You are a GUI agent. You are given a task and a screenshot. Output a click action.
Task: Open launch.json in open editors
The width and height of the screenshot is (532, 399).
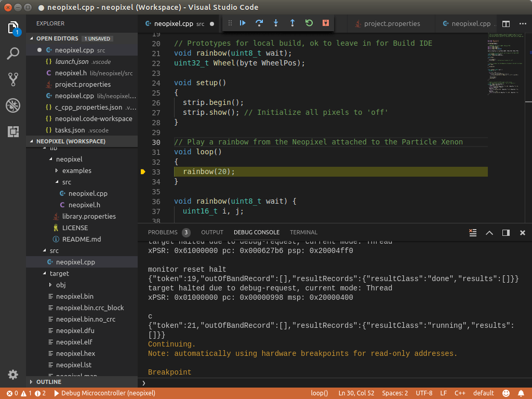82,61
